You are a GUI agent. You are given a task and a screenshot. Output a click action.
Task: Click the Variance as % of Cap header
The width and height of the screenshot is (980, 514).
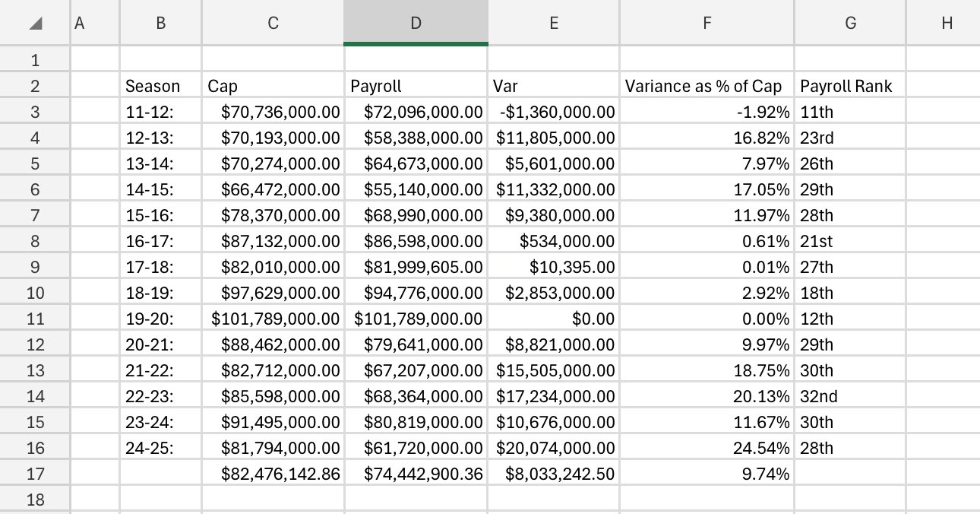point(707,86)
